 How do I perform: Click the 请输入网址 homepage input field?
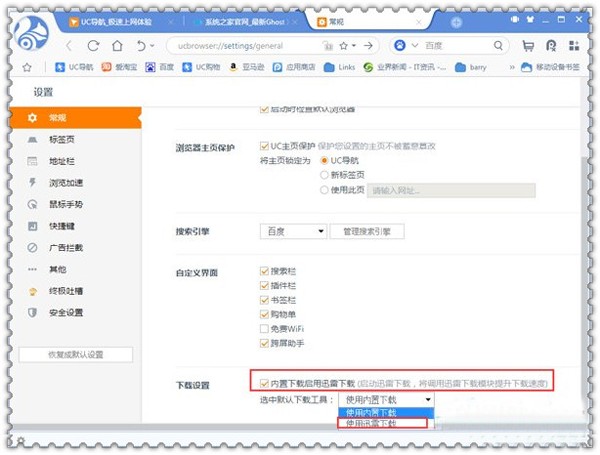451,190
